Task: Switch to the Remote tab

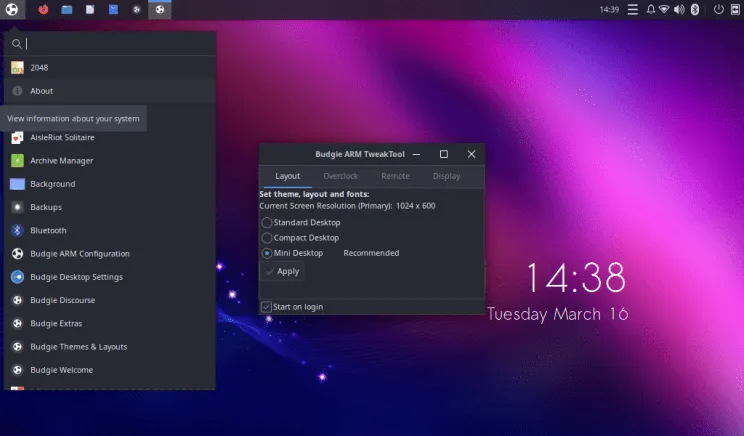Action: click(x=395, y=176)
